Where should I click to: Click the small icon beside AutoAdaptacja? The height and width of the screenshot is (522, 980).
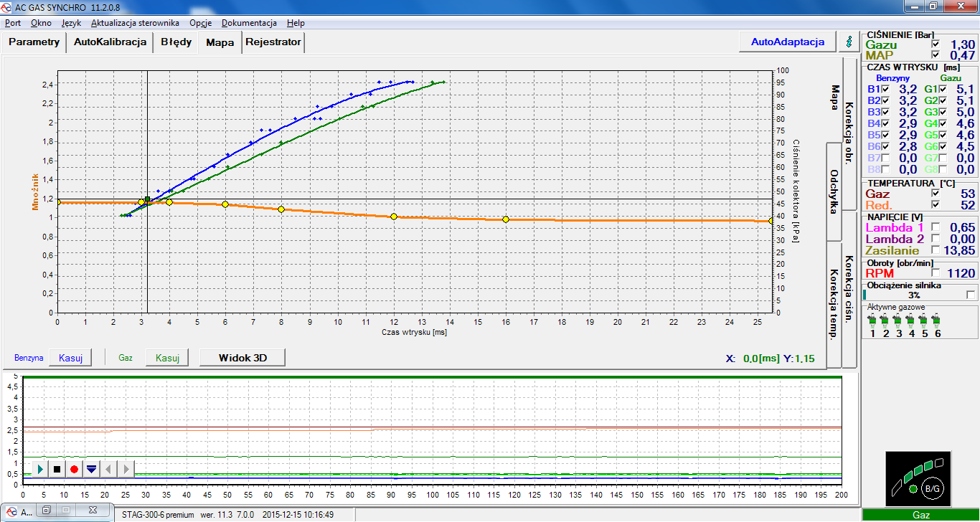(849, 42)
